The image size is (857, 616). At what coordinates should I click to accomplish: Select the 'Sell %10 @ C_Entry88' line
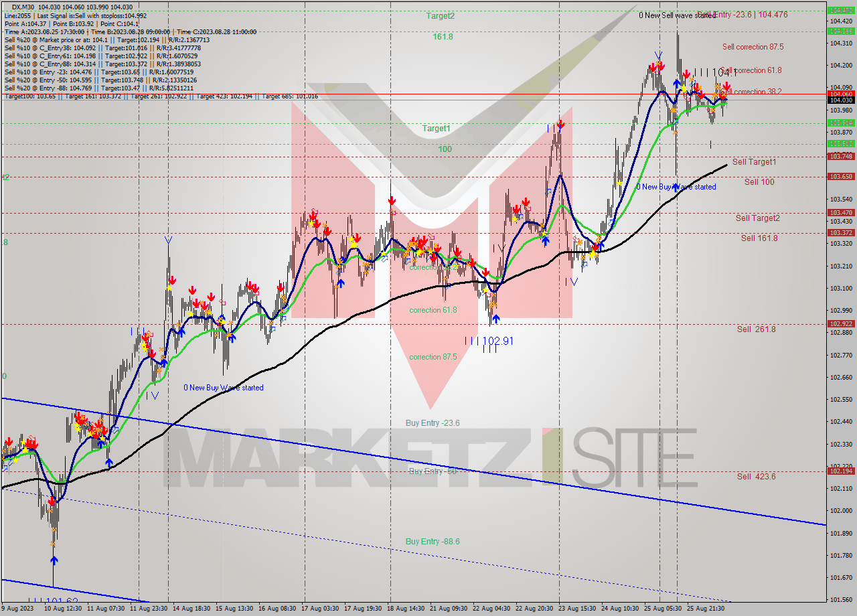click(x=102, y=64)
